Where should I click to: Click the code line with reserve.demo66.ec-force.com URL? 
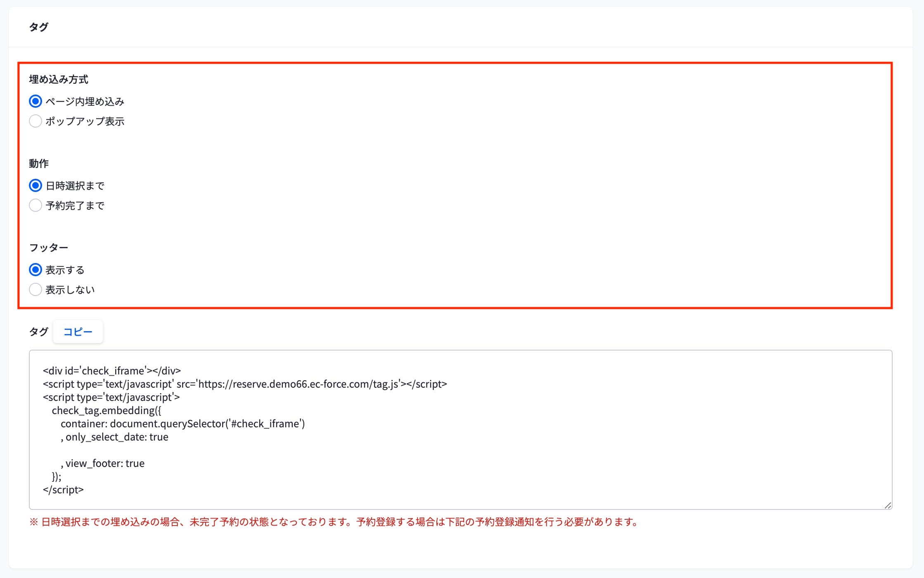coord(245,384)
